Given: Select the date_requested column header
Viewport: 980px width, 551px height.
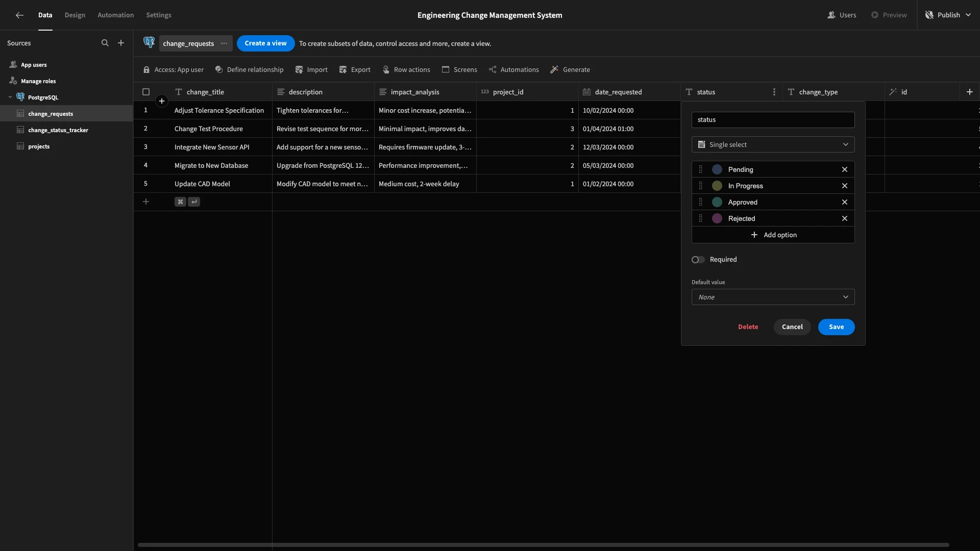Looking at the screenshot, I should coord(629,92).
